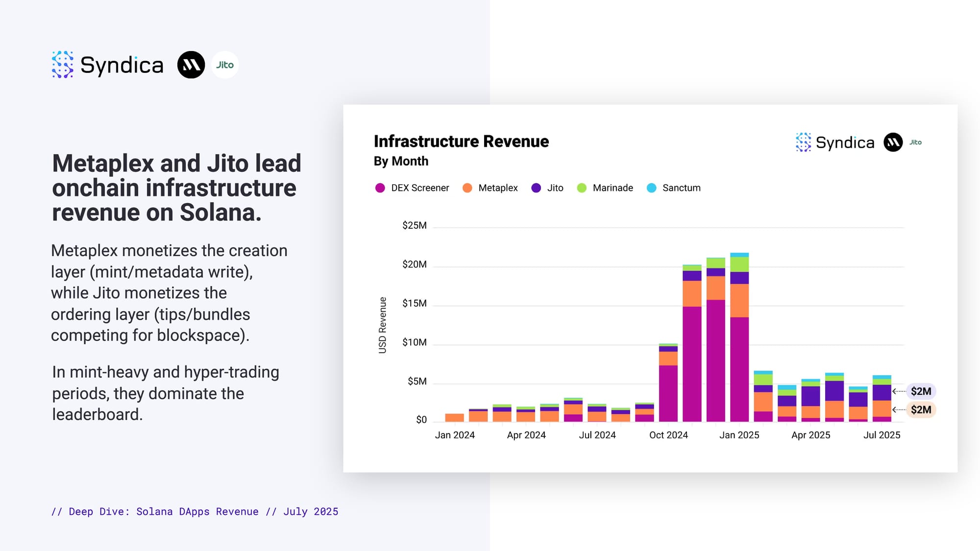
Task: Click the $0 y-axis label
Action: (421, 420)
